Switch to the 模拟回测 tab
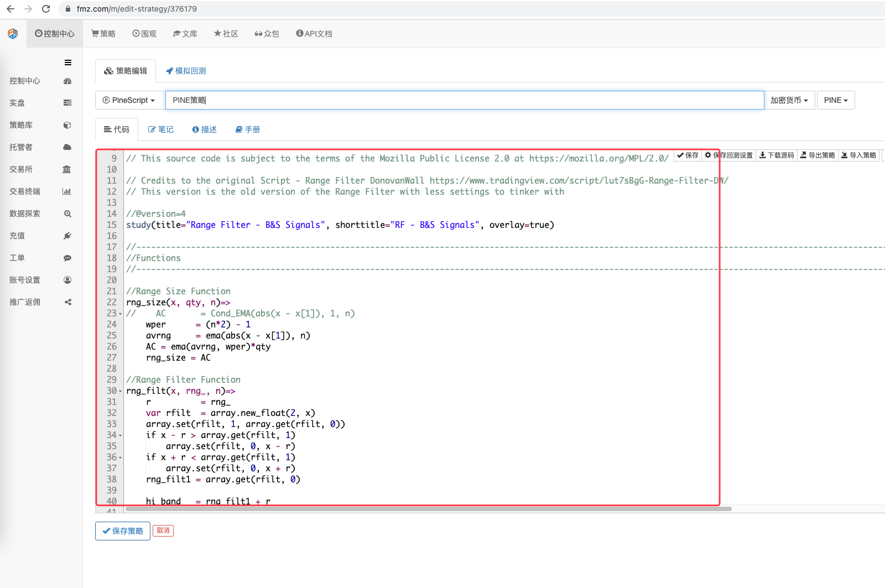Screen dimensions: 885x588 [186, 71]
